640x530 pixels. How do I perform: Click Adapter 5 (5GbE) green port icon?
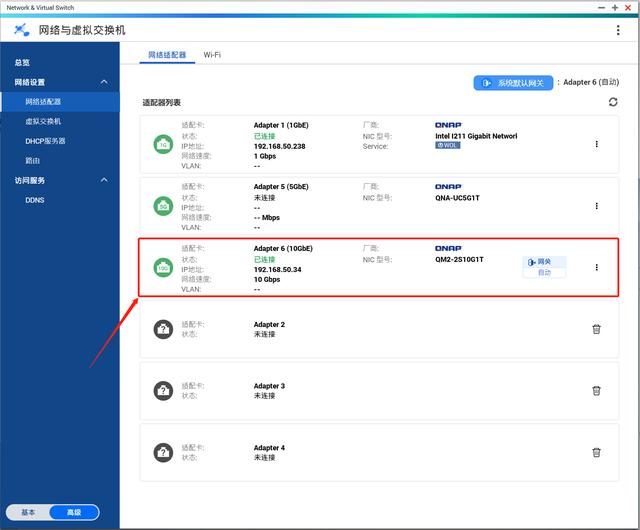pos(163,206)
